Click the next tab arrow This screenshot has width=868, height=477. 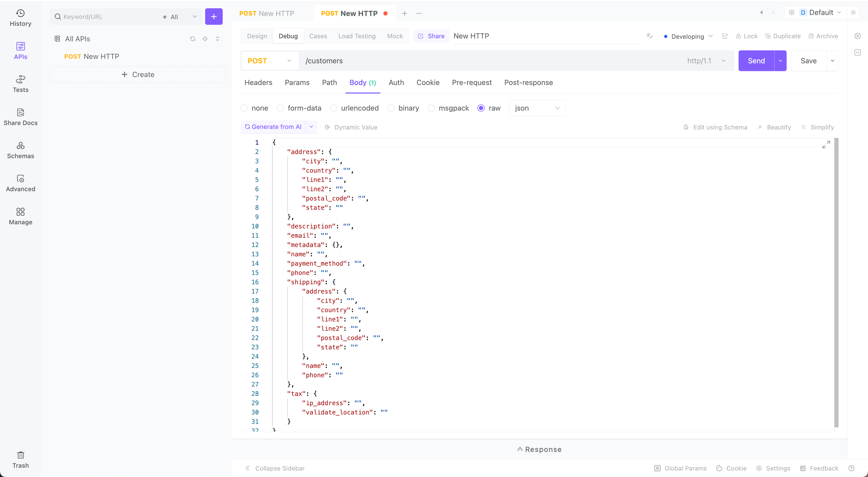coord(773,12)
